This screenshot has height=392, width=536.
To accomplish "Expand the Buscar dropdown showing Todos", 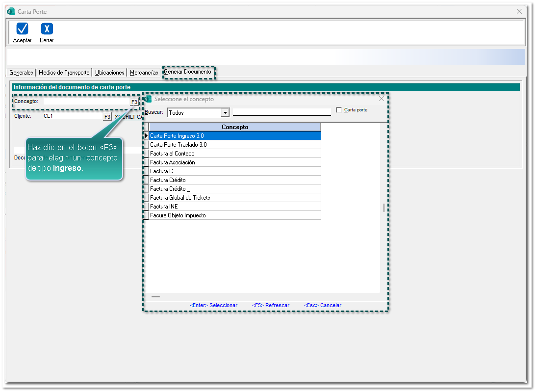I will point(225,113).
